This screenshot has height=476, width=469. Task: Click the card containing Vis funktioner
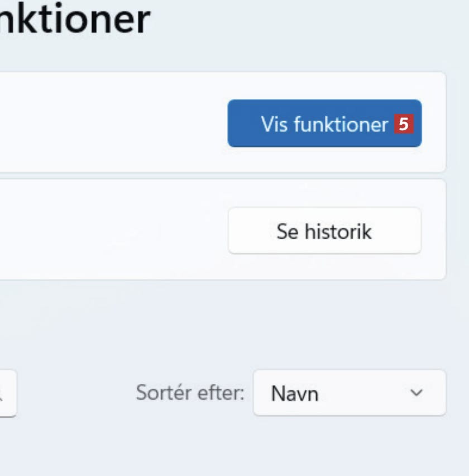[x=112, y=123]
